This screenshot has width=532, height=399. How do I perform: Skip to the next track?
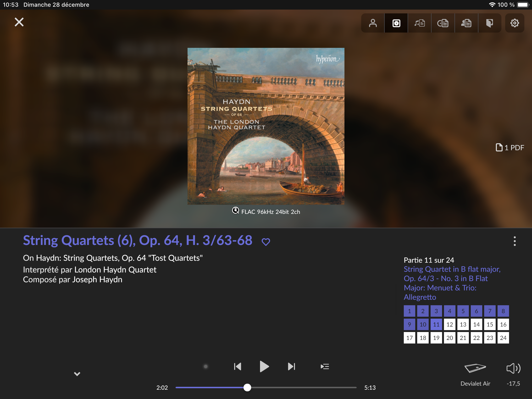(x=291, y=366)
